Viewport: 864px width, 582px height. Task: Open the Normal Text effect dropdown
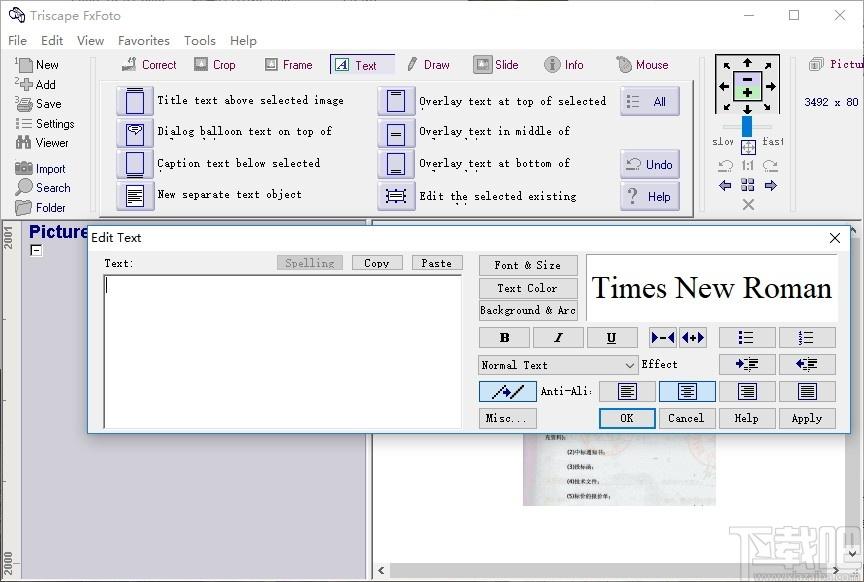coord(558,365)
